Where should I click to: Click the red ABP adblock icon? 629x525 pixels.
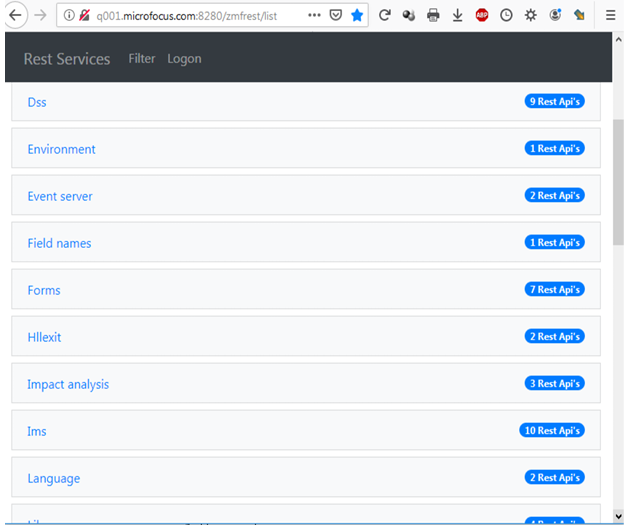[482, 15]
